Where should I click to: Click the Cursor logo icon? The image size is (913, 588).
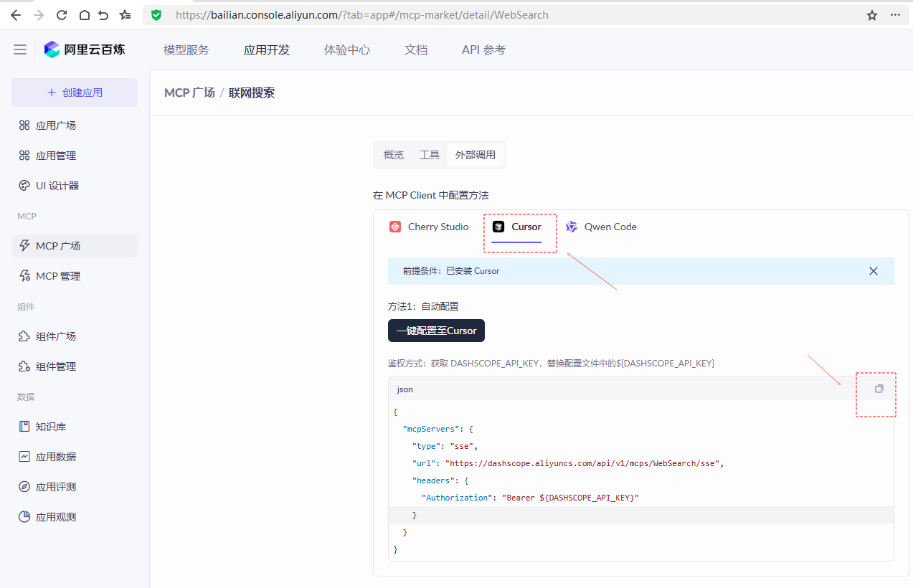[498, 227]
